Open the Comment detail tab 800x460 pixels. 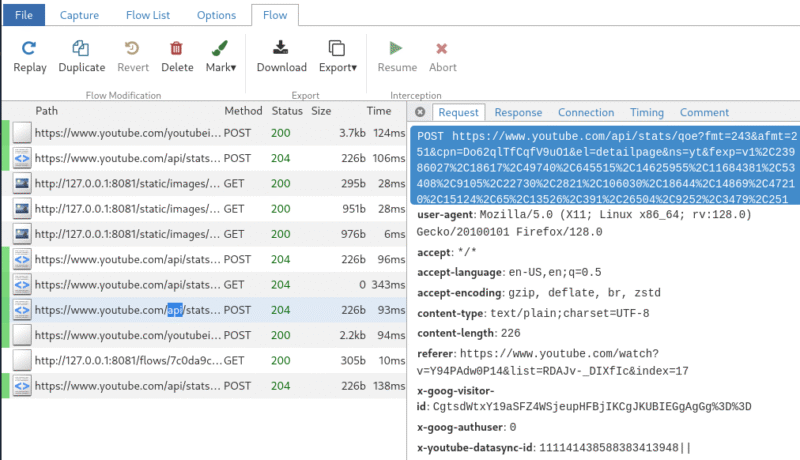[x=704, y=112]
